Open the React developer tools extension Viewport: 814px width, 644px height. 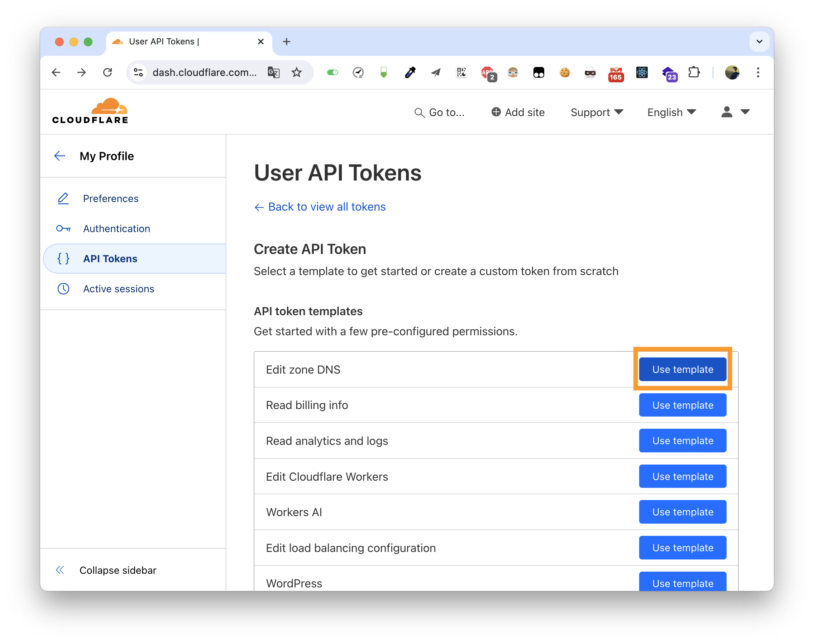coord(642,72)
